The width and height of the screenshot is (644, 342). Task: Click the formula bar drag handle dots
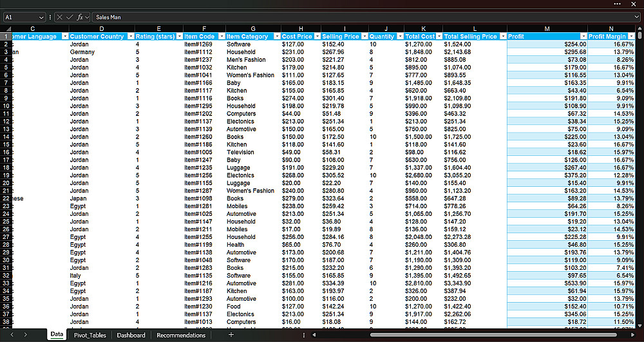click(50, 17)
